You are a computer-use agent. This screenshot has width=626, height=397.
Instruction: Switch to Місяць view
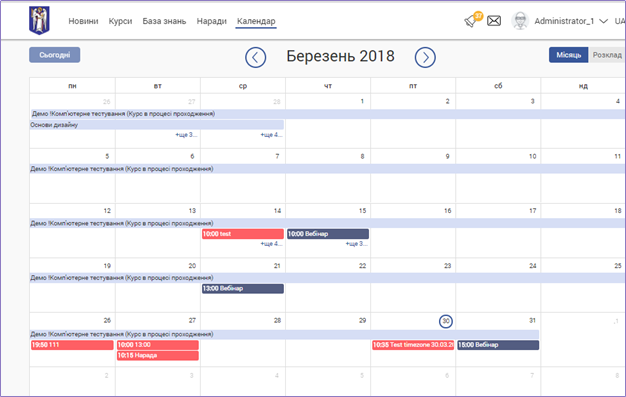click(569, 55)
